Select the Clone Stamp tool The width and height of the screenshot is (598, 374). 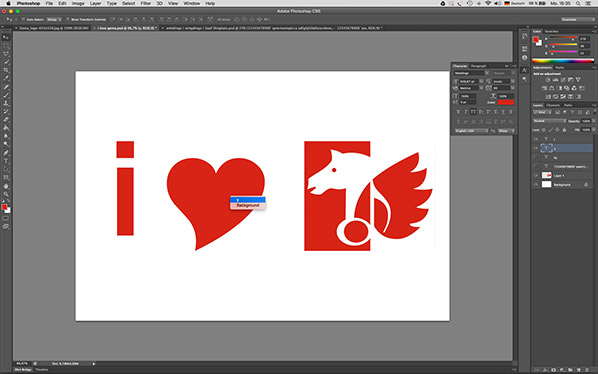click(x=6, y=103)
